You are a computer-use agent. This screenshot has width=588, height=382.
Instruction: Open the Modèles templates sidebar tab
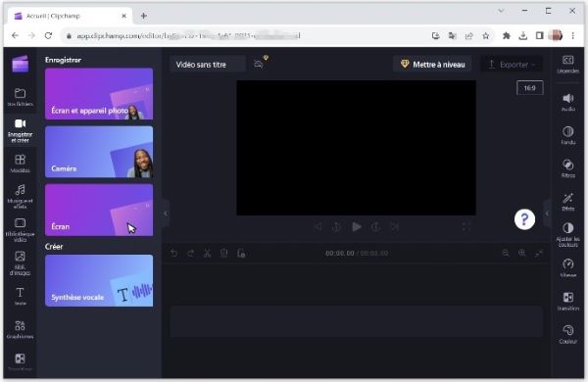(x=20, y=163)
